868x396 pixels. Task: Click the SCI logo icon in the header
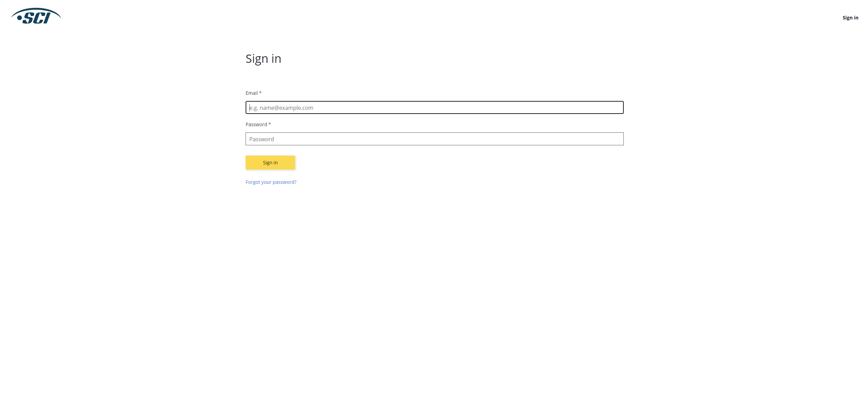35,16
